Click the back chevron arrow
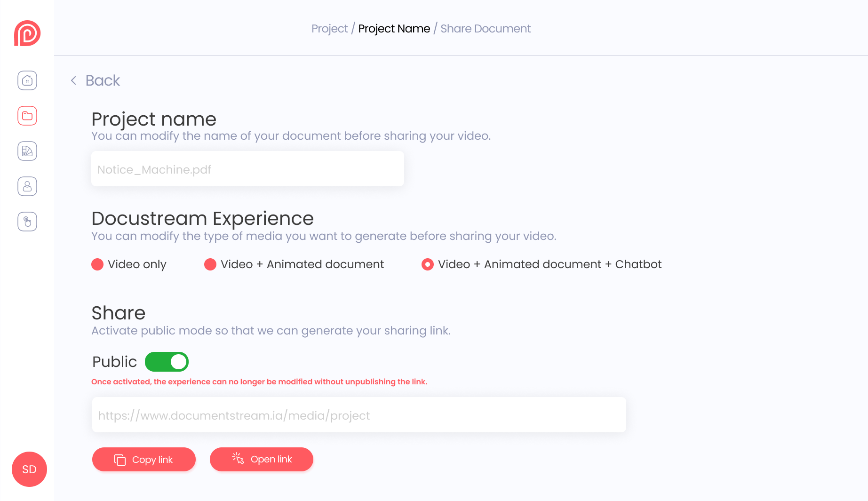The width and height of the screenshot is (868, 501). point(74,80)
